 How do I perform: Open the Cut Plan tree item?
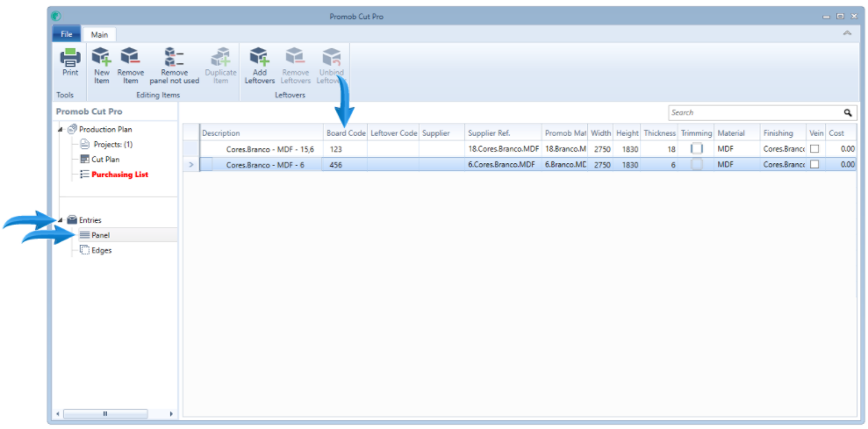point(105,160)
